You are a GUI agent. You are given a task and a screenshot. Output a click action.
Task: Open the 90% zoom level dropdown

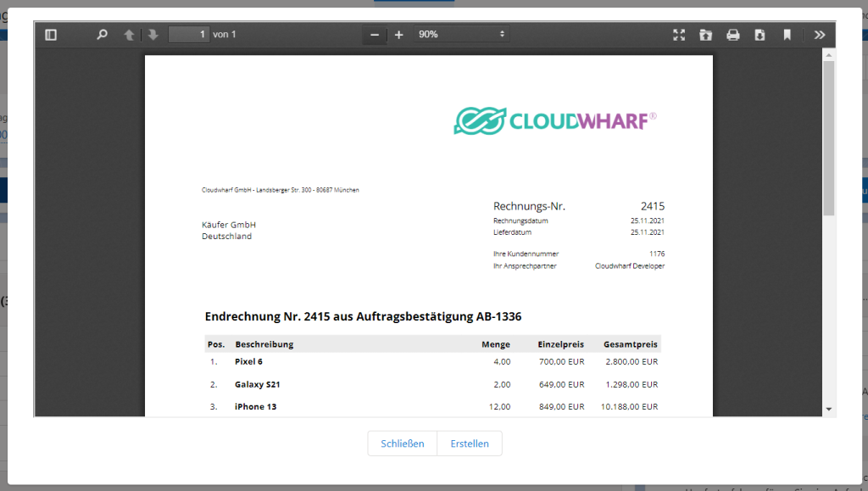click(461, 35)
